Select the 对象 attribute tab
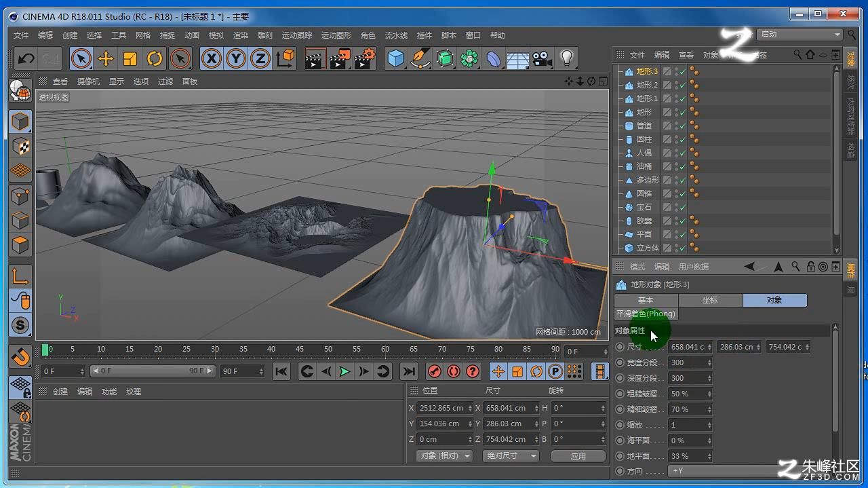The width and height of the screenshot is (868, 488). [x=774, y=300]
